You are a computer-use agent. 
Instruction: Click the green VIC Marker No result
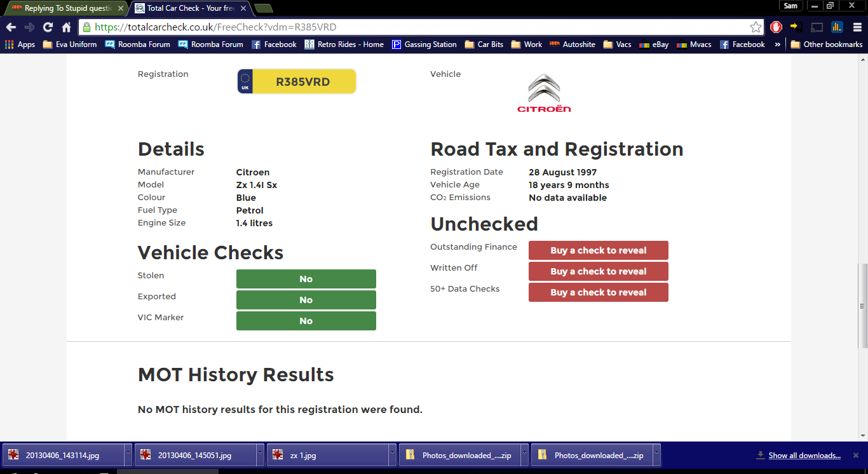(x=306, y=321)
